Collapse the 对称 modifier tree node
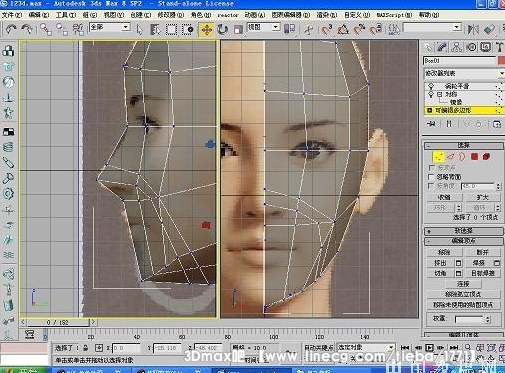The image size is (505, 373). (440, 94)
